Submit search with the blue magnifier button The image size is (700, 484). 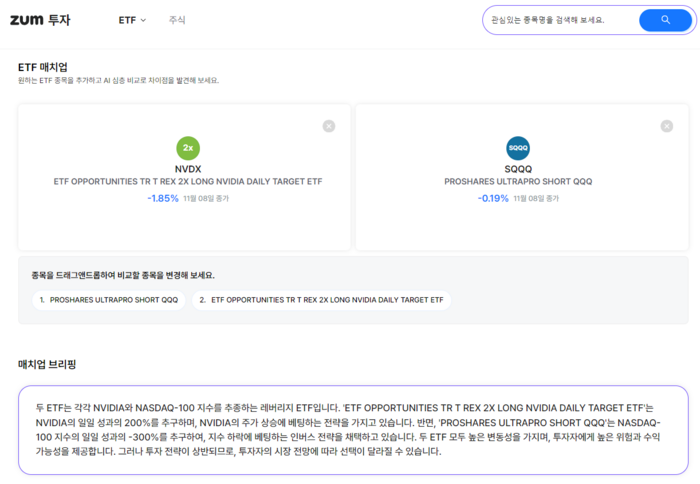[x=665, y=20]
